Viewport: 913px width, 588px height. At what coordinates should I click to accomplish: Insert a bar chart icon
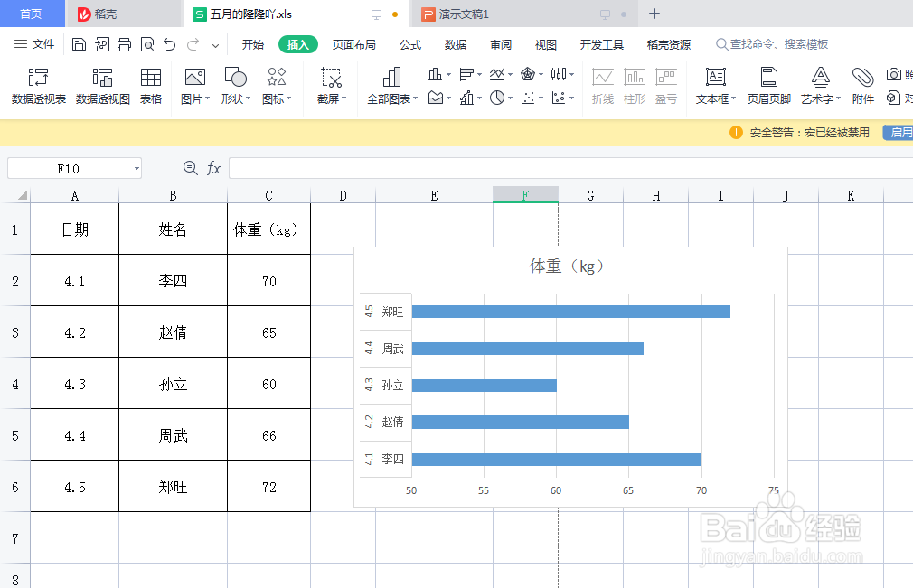click(x=466, y=74)
